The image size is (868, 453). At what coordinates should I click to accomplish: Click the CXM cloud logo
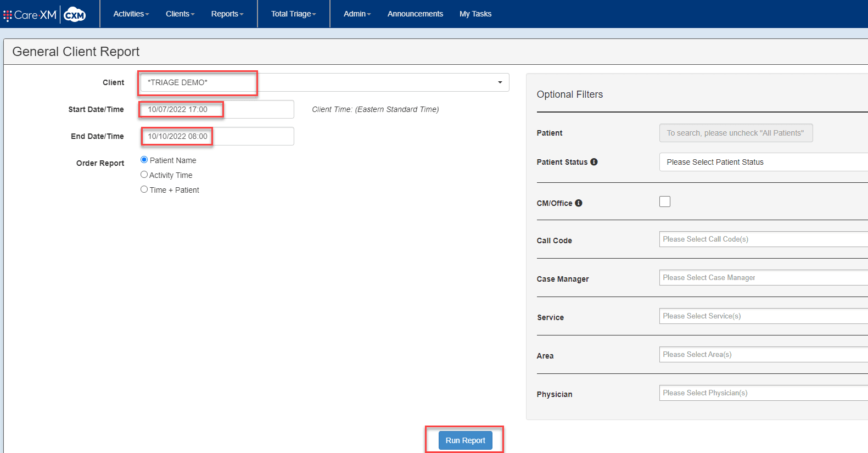pyautogui.click(x=75, y=15)
